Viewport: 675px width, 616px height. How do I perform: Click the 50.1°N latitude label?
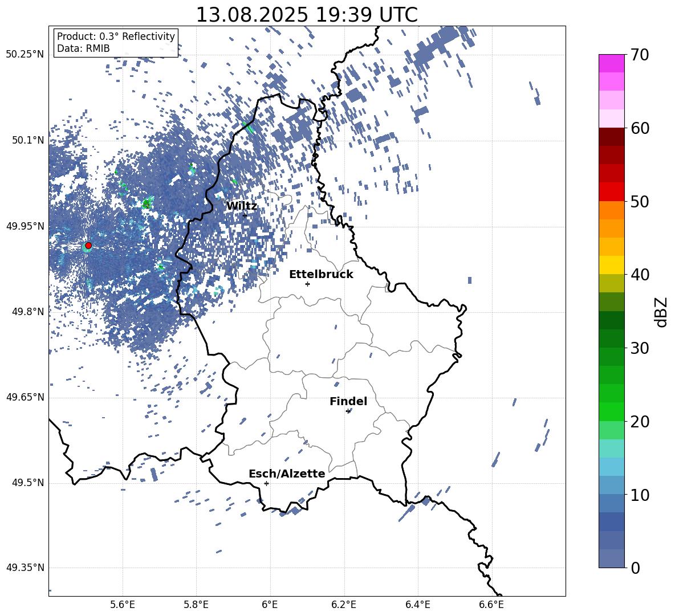click(28, 140)
